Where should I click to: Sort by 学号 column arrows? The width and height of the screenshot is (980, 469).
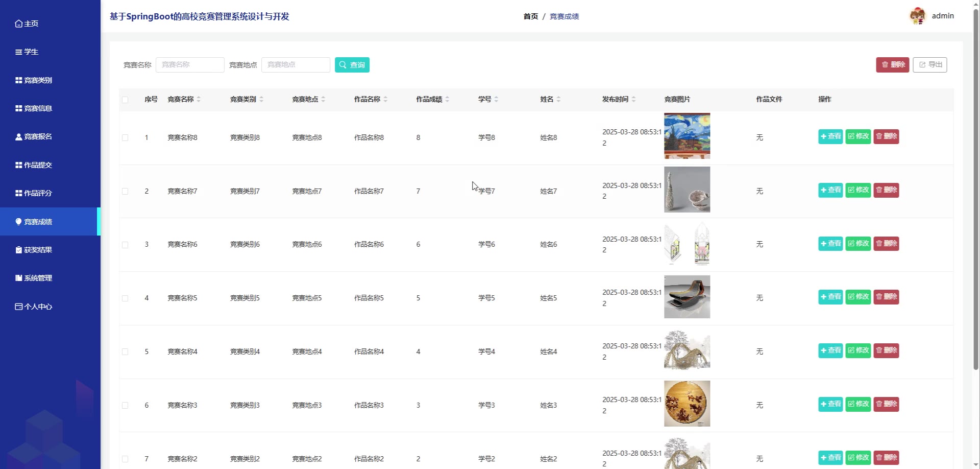pos(496,99)
